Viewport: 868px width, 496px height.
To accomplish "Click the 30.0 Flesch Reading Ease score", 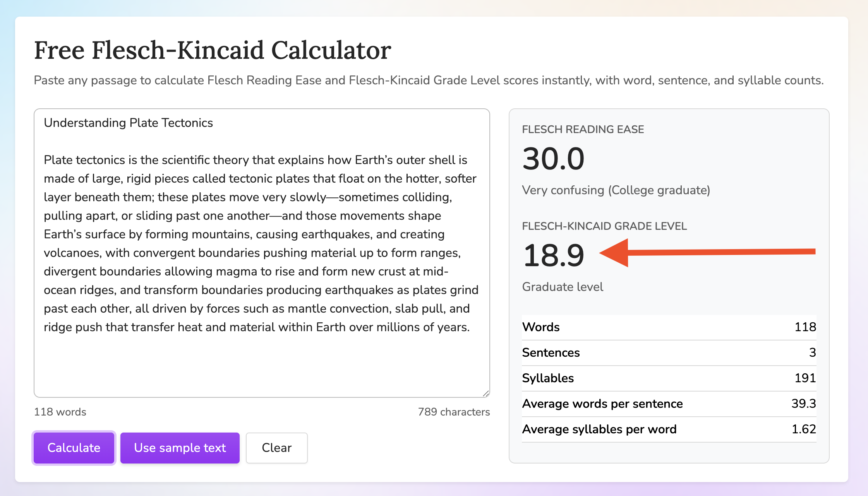I will (x=553, y=159).
